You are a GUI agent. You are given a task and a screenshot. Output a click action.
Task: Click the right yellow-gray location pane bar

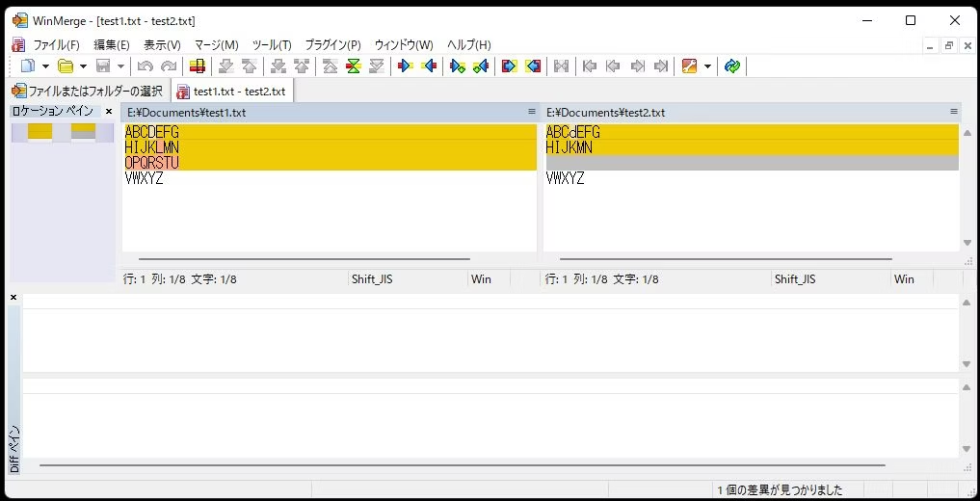click(x=83, y=131)
